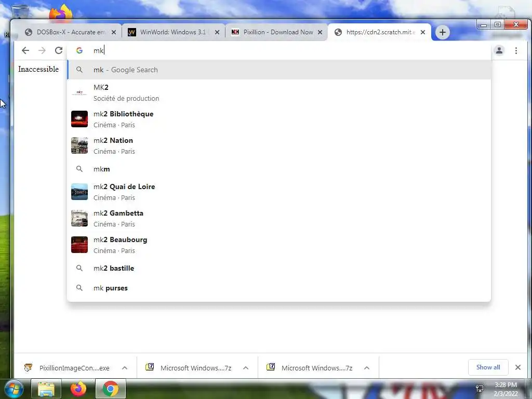Click Show all downloads button
Screen dimensions: 532x399
tap(488, 367)
